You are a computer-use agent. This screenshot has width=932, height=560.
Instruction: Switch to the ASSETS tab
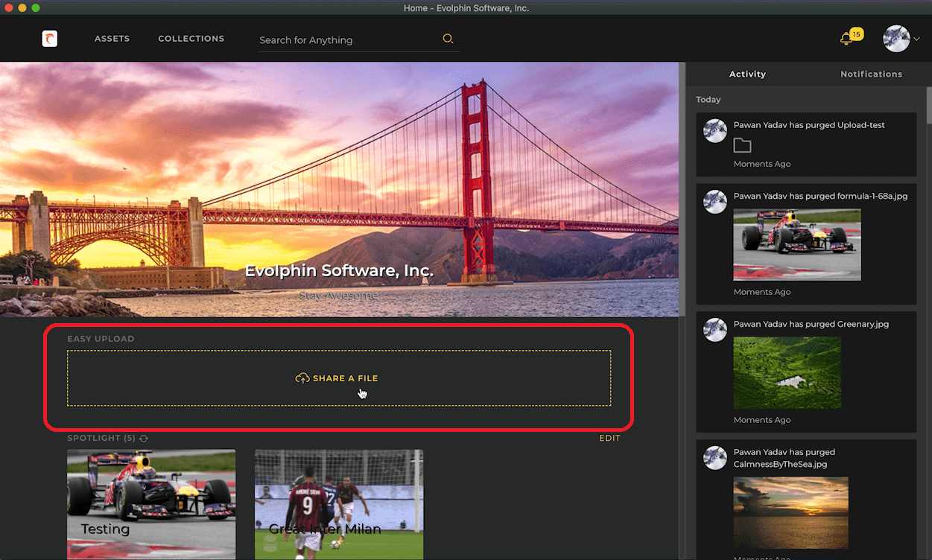[112, 38]
